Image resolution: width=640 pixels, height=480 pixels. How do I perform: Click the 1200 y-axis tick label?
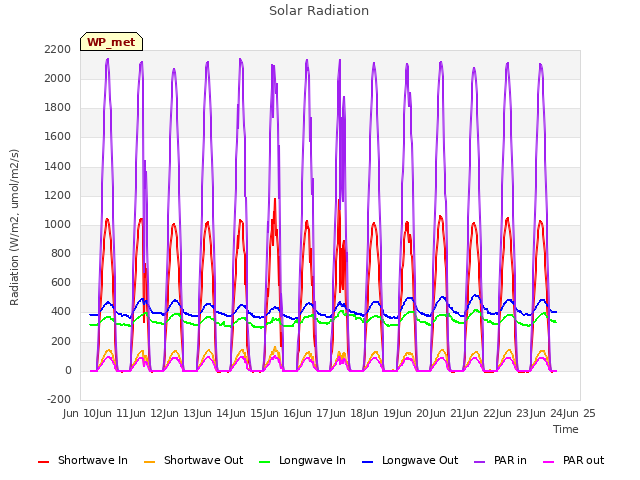tap(58, 195)
